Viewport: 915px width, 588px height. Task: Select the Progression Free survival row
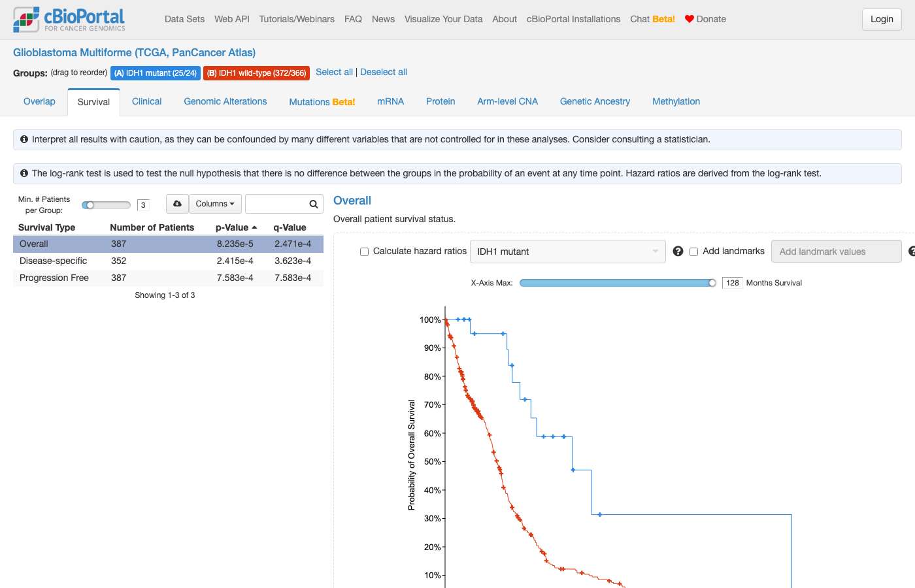click(x=168, y=278)
